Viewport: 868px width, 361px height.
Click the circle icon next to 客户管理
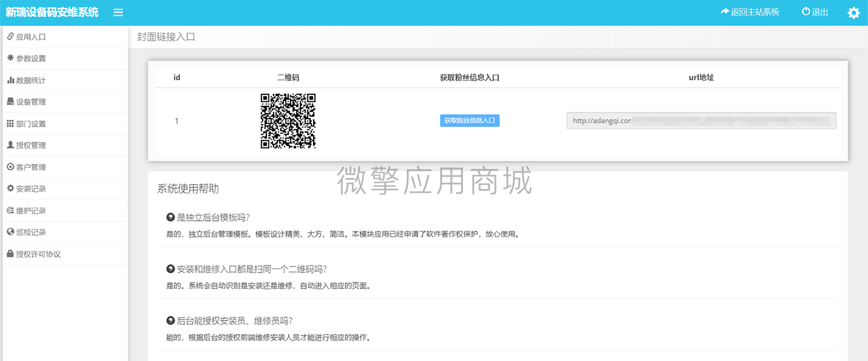click(10, 167)
